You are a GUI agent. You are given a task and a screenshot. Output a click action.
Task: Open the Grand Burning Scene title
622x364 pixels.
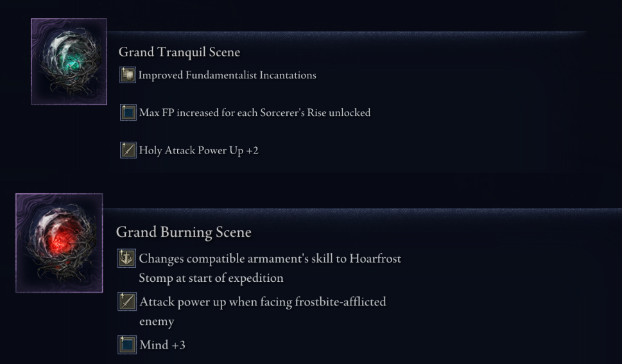pos(184,232)
